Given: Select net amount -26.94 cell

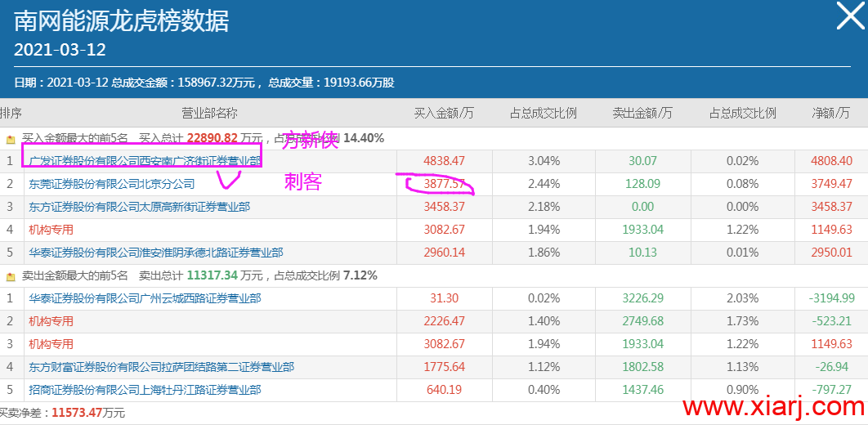Looking at the screenshot, I should tap(831, 367).
